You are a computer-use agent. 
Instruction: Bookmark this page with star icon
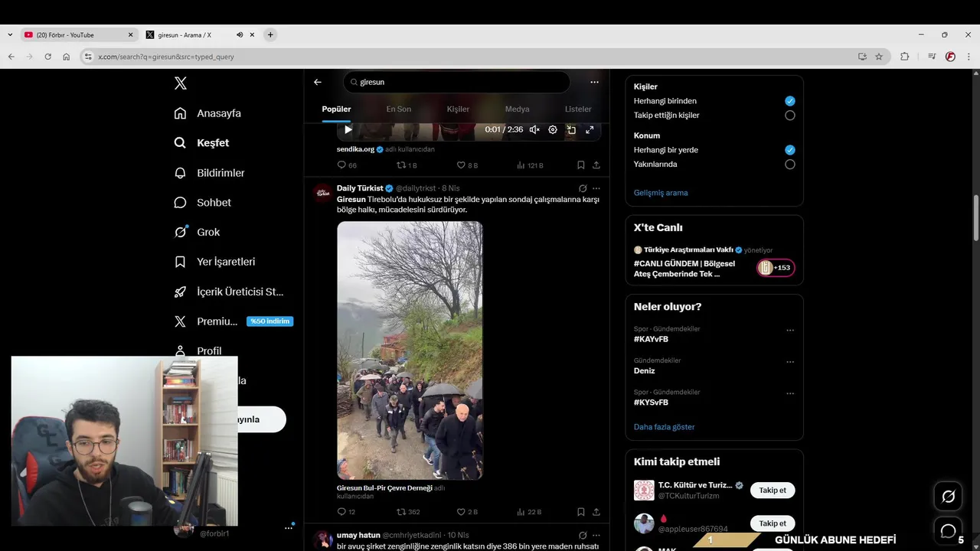[x=879, y=57]
